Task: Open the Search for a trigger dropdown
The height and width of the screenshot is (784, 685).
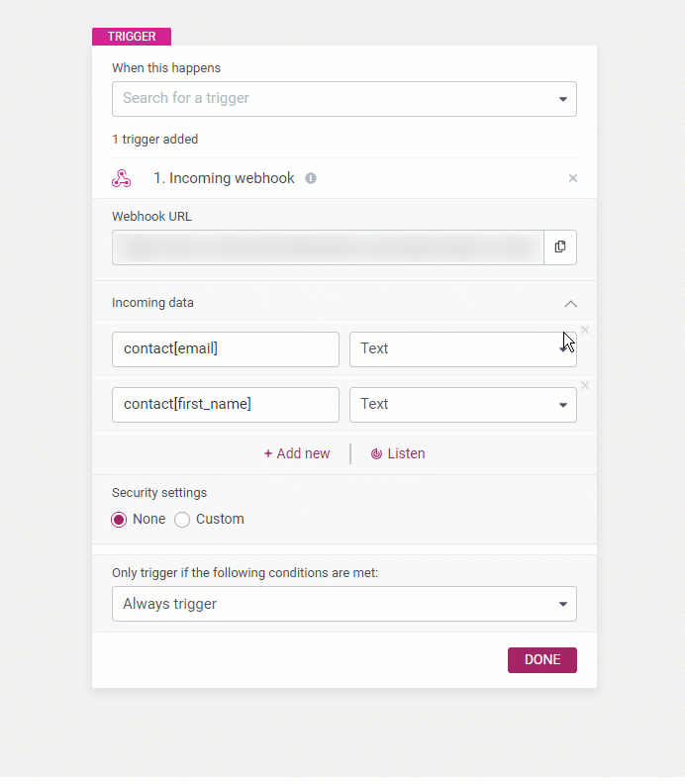Action: coord(344,99)
